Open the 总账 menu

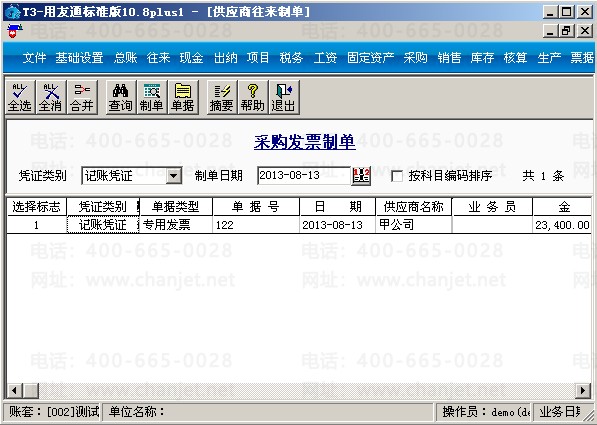click(125, 58)
